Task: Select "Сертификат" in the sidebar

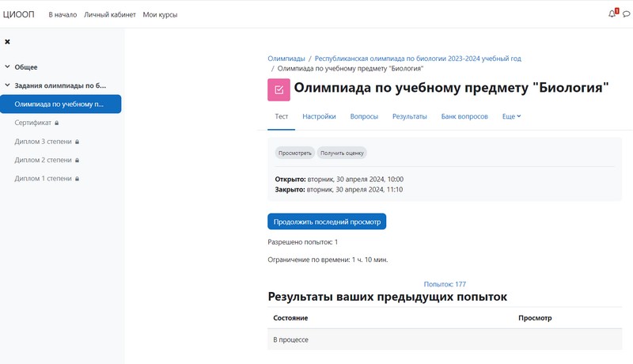Action: click(33, 123)
